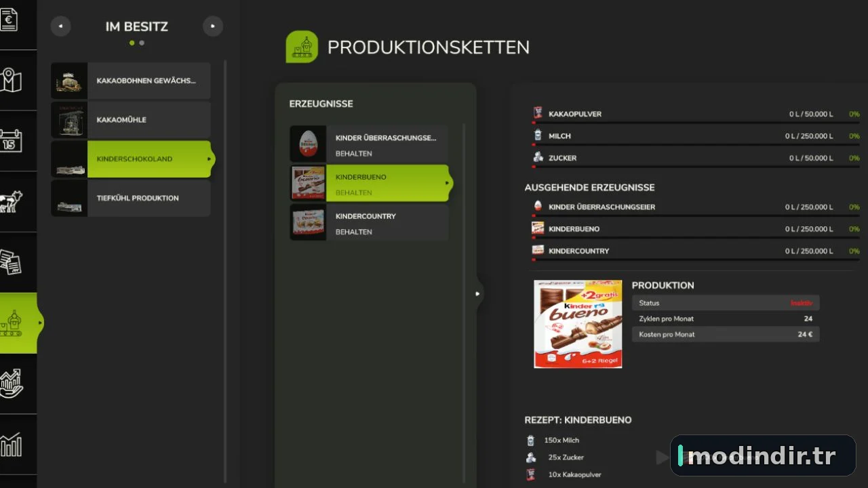Open the calendar icon in sidebar
Viewport: 868px width, 488px height.
pos(11,140)
